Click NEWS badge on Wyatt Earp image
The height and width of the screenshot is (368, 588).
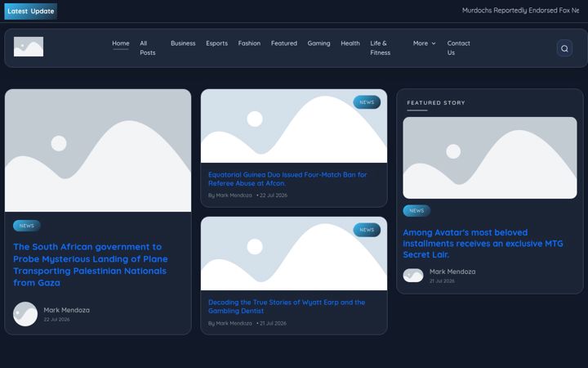click(367, 230)
